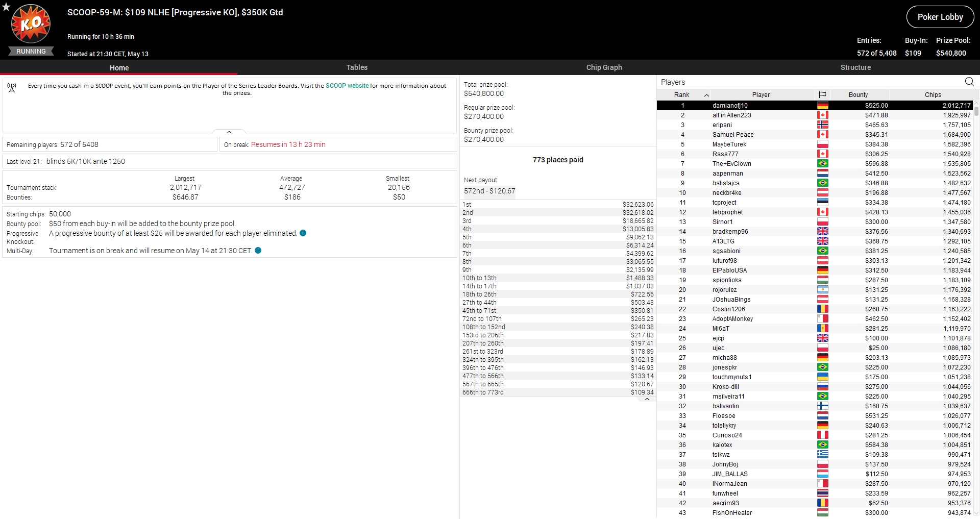Sort players by Player column header
Viewport: 980px width, 519px height.
(x=761, y=95)
